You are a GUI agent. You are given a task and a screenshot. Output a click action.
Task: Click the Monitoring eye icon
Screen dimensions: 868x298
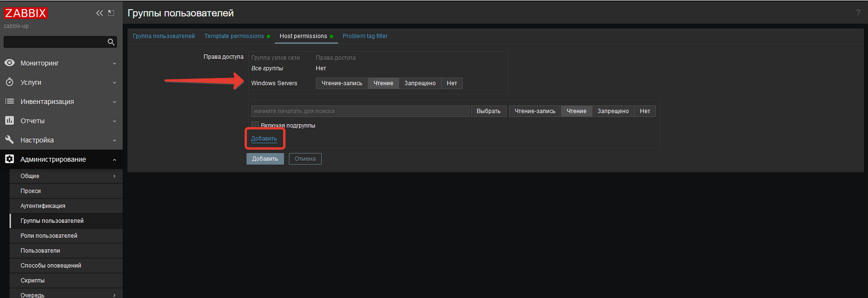(x=10, y=63)
